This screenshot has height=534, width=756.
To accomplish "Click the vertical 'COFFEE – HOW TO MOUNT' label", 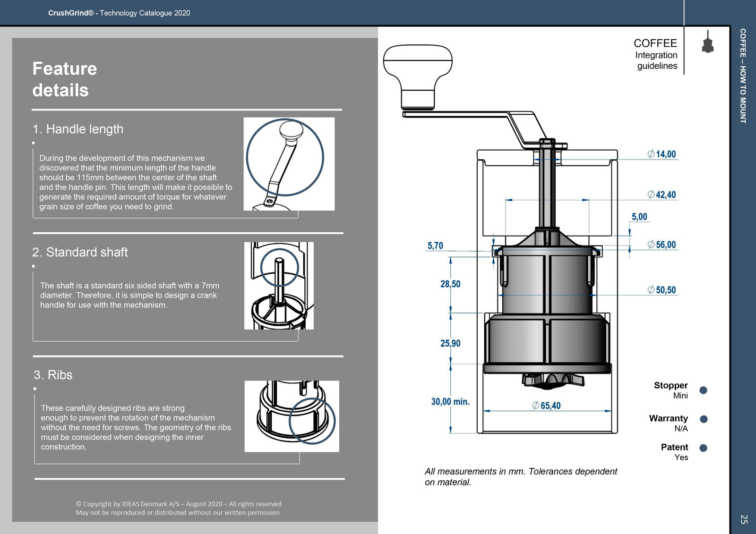I will tap(743, 76).
